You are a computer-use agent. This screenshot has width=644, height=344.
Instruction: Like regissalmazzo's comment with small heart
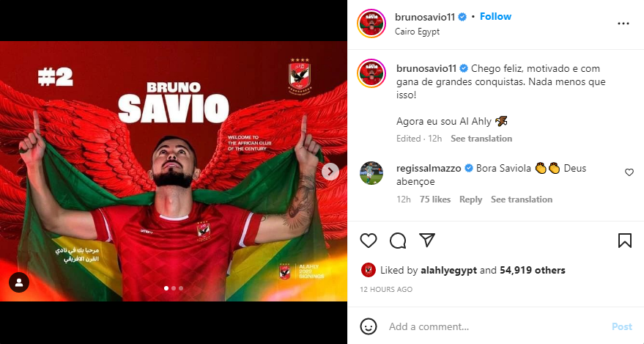(x=629, y=172)
